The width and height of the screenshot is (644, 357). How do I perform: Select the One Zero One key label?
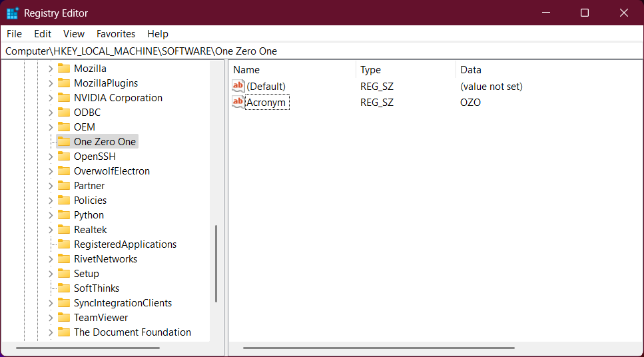[x=105, y=142]
